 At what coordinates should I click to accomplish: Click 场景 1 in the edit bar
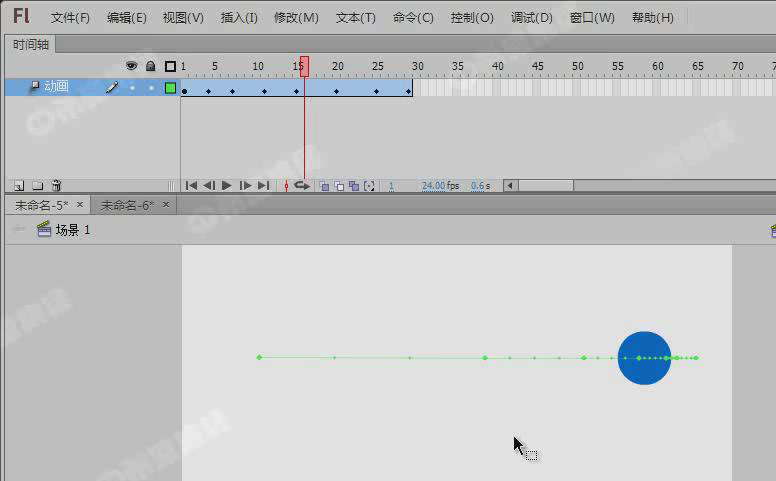tap(72, 230)
